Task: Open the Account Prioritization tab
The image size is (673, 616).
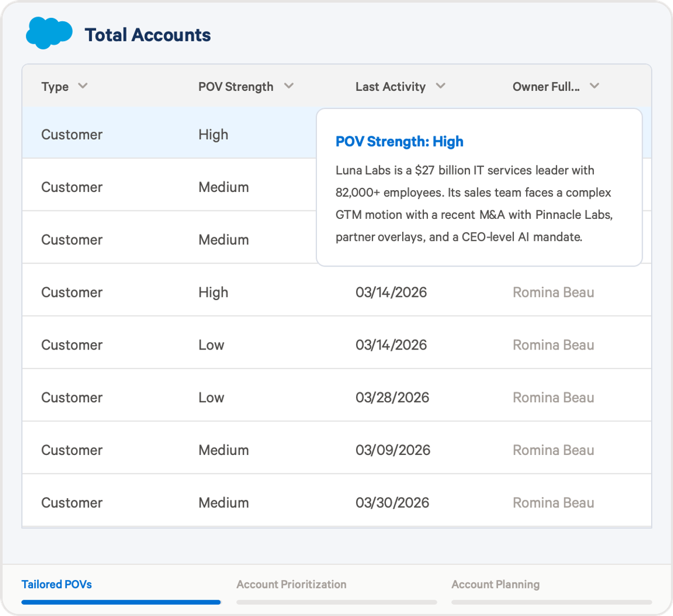Action: tap(291, 584)
